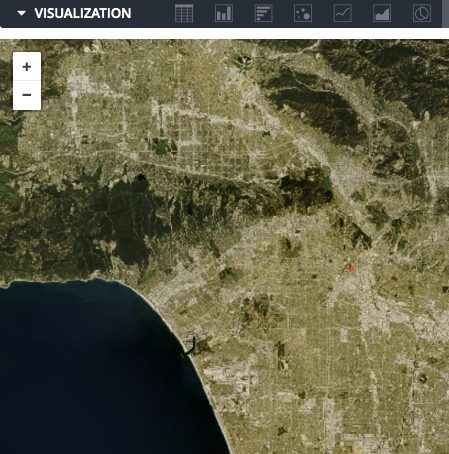Select the column chart visualization
This screenshot has width=449, height=454.
point(224,13)
